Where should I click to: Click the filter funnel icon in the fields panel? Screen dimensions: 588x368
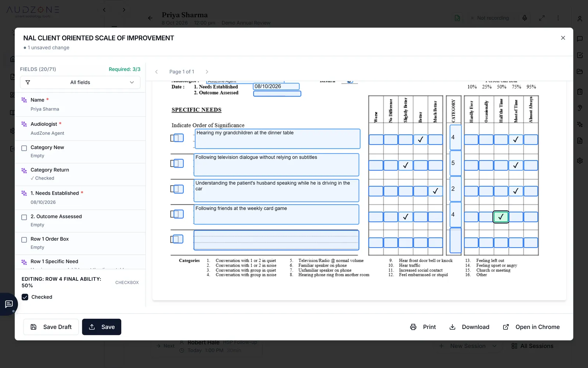(x=28, y=82)
